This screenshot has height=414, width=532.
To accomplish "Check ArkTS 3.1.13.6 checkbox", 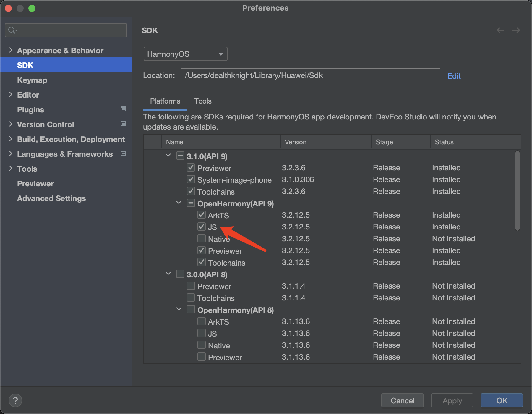I will (x=202, y=321).
